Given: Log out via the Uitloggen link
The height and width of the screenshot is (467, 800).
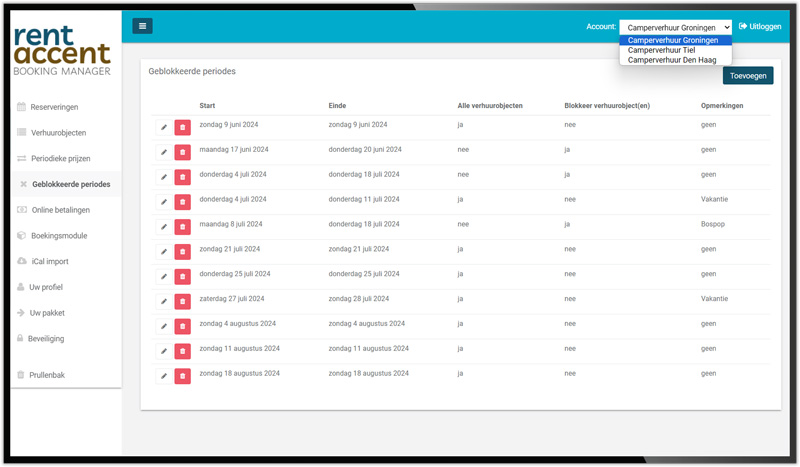Looking at the screenshot, I should coord(760,27).
